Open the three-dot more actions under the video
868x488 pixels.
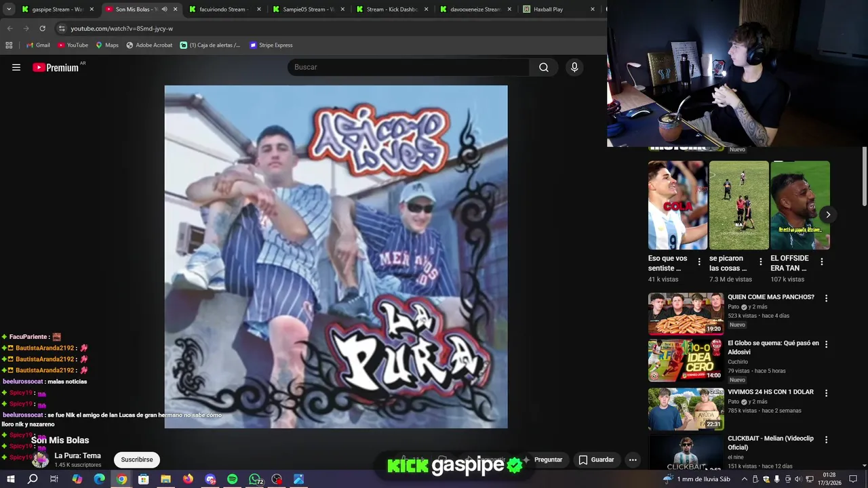pos(633,460)
